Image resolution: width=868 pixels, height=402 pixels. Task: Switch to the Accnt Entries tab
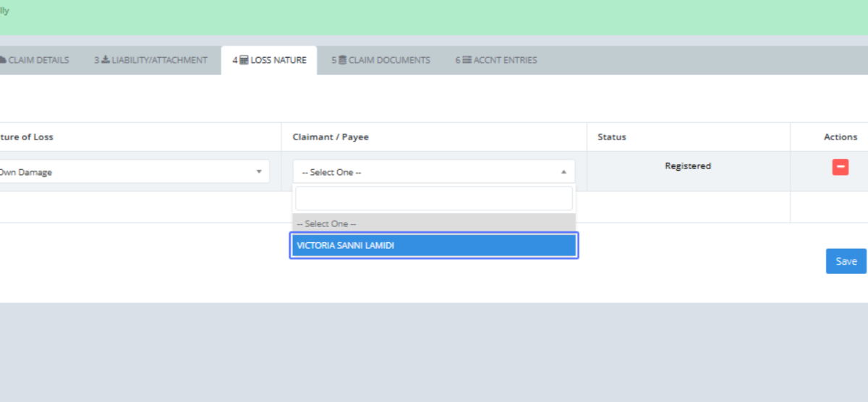click(496, 60)
